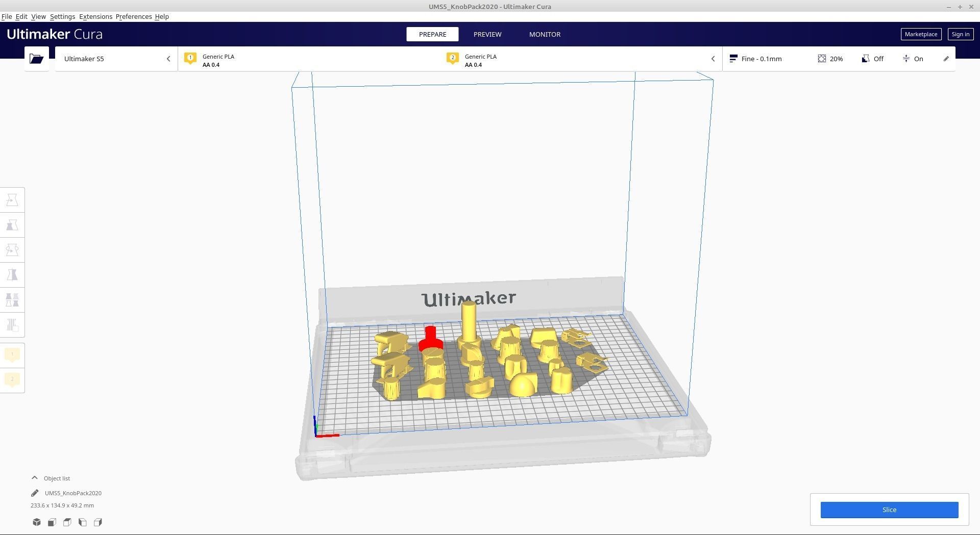Click the pencil icon beside UMS5_KnobPack2020
Viewport: 980px width, 535px height.
pos(35,493)
